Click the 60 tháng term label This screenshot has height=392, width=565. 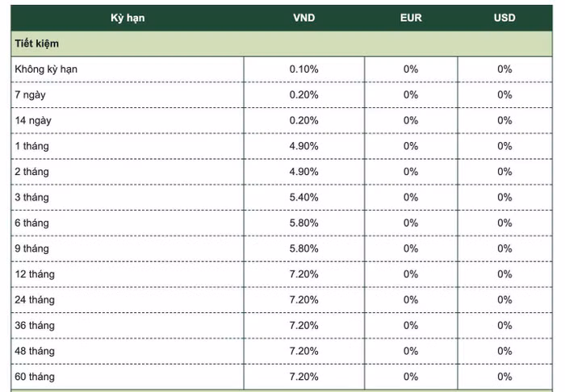(x=35, y=377)
